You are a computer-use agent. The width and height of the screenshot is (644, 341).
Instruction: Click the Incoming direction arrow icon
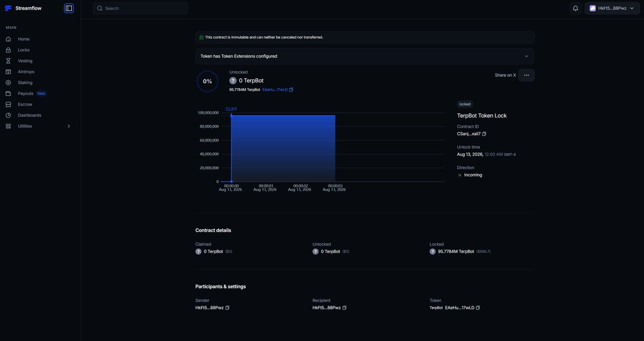[459, 175]
